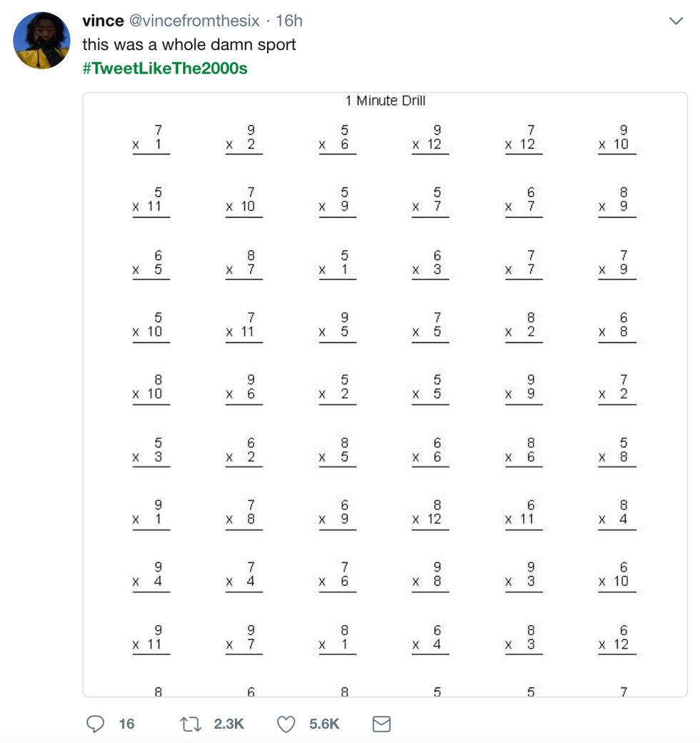This screenshot has width=700, height=743.
Task: Click the reply speech bubble icon
Action: [95, 724]
